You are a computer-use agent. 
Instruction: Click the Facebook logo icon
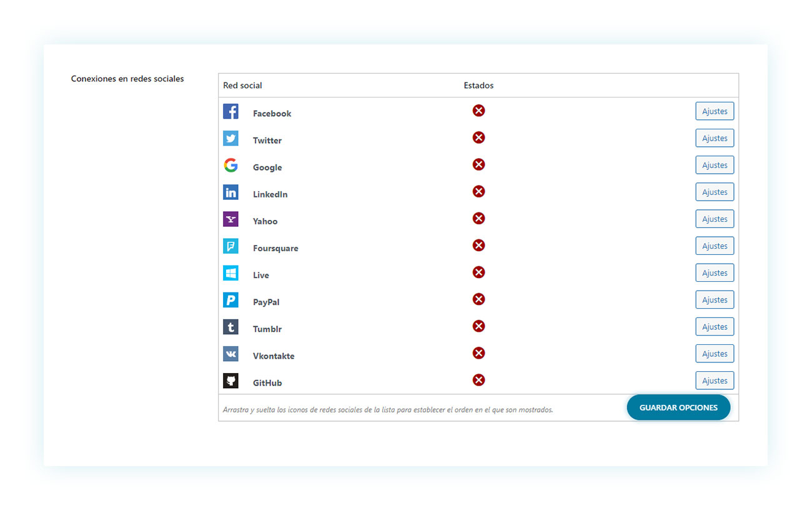click(230, 111)
